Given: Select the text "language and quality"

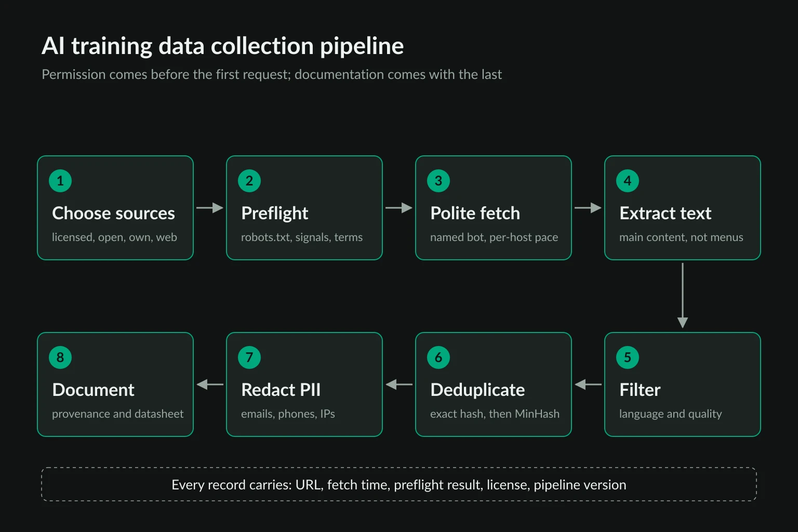Looking at the screenshot, I should pyautogui.click(x=670, y=414).
